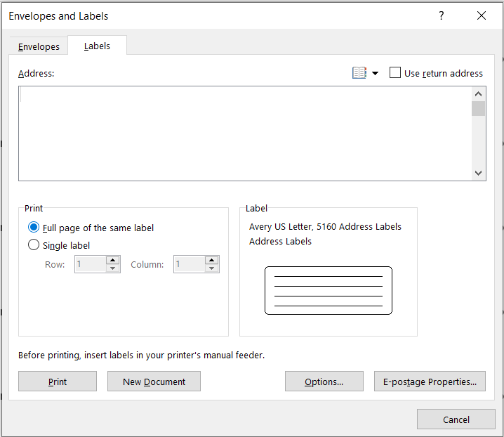Switch to the Envelopes tab

39,46
